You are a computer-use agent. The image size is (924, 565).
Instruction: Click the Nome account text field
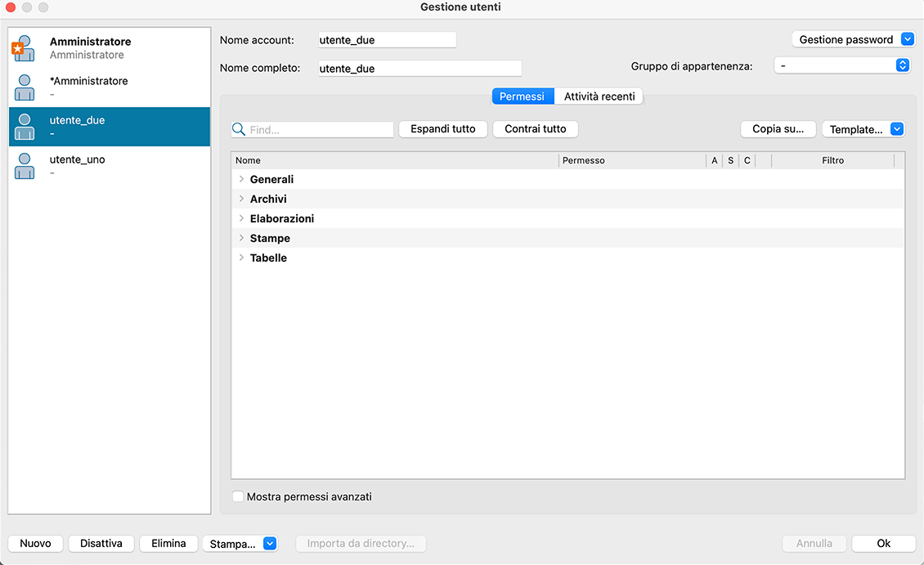tap(387, 40)
